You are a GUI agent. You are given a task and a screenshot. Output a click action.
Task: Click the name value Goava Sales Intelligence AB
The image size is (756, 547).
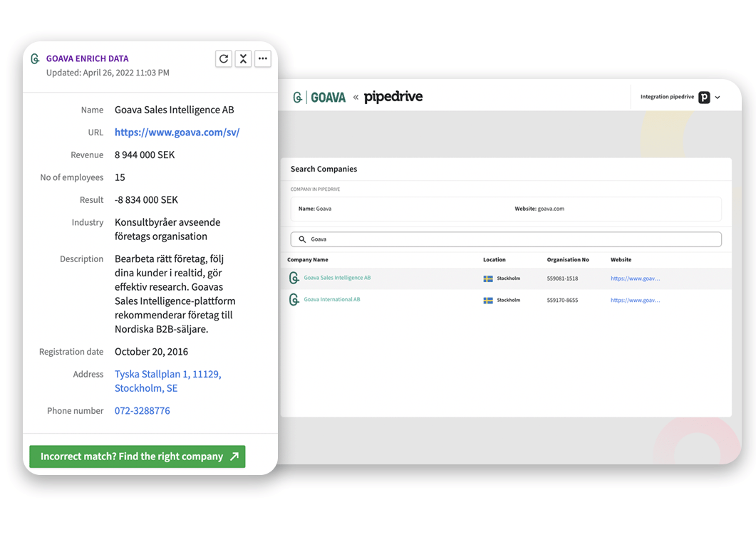pos(174,110)
